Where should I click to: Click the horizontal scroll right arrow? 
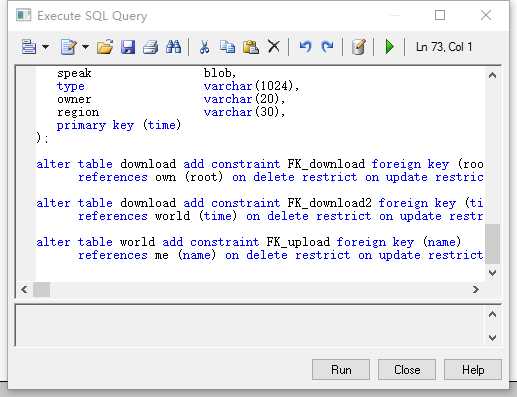tap(476, 289)
